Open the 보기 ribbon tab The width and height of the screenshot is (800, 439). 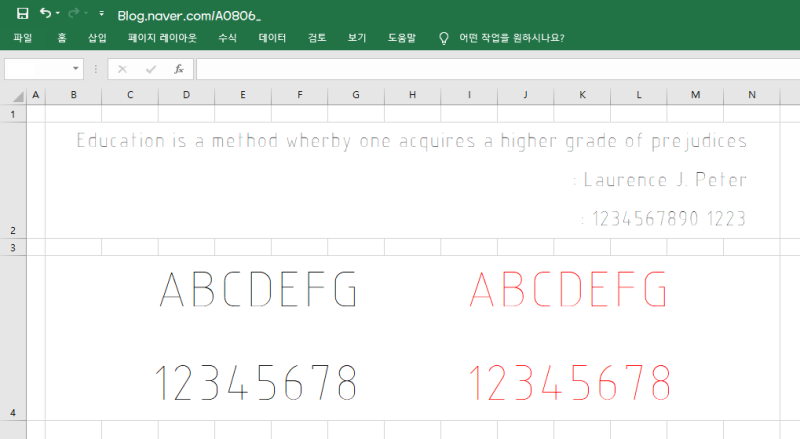[x=357, y=38]
